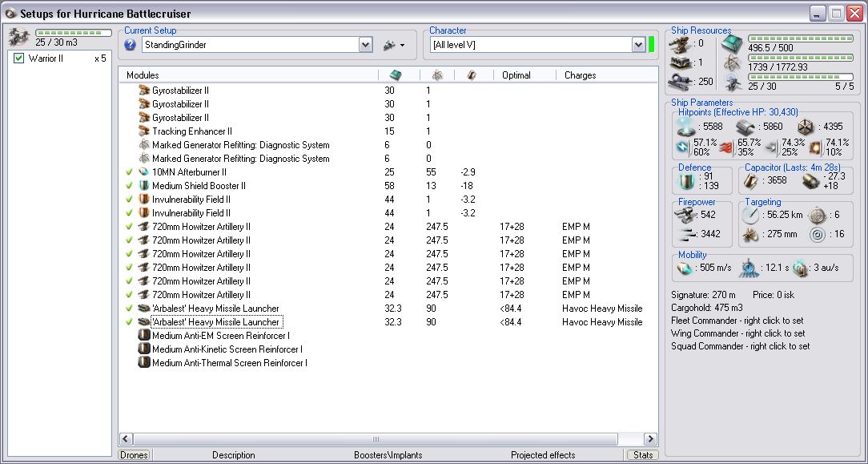The image size is (868, 464).
Task: Click the warp speed icon showing 3 au/s
Action: coord(801,268)
